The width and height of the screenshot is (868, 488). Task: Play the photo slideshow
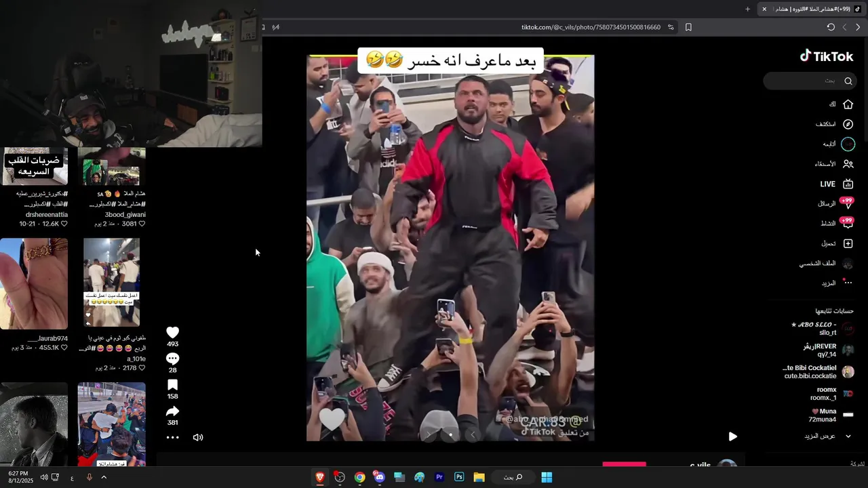point(732,436)
